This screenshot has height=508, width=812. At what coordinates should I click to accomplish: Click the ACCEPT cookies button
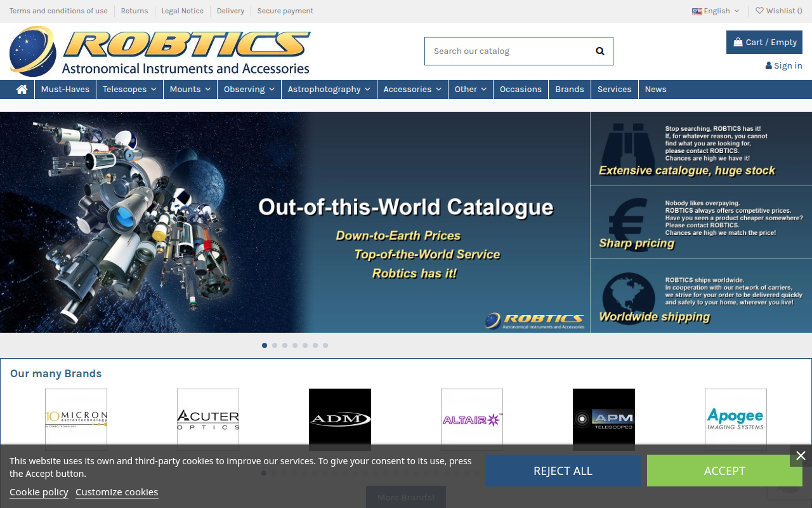pyautogui.click(x=724, y=471)
